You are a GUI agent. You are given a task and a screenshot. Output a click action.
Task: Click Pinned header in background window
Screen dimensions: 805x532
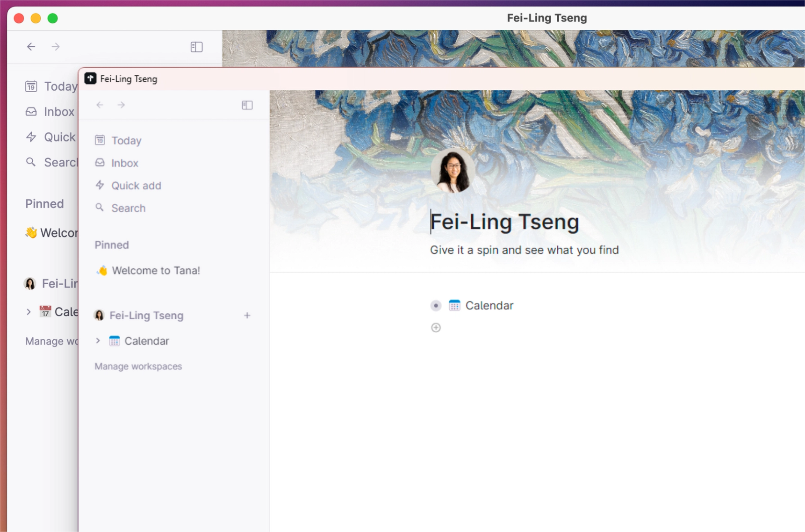44,204
